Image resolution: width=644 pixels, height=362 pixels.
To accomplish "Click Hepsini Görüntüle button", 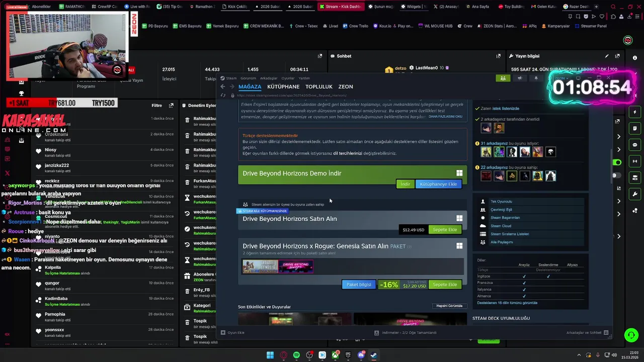I will [x=449, y=306].
